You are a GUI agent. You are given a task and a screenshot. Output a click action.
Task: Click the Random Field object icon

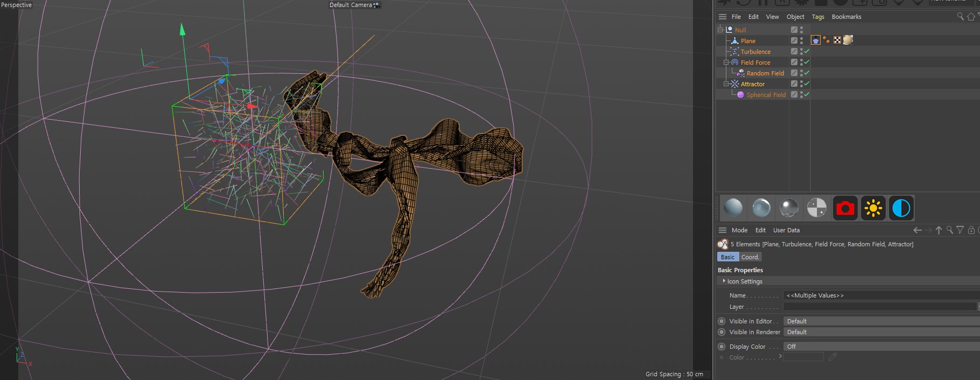tap(740, 73)
